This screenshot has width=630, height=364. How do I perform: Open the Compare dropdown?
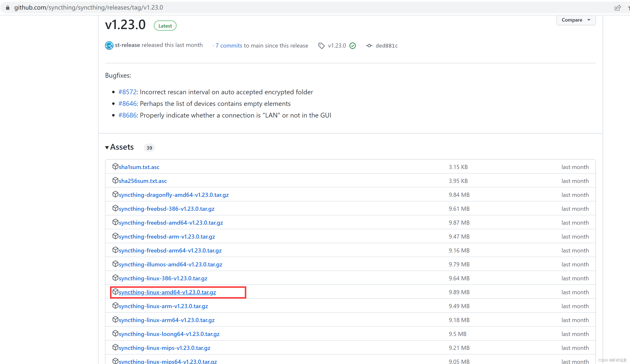click(576, 20)
